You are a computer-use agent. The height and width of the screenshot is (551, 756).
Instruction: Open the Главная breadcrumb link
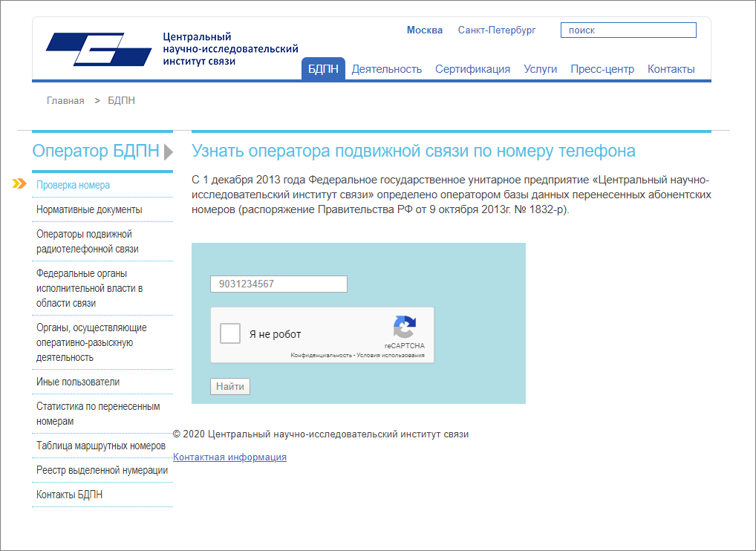(x=64, y=100)
